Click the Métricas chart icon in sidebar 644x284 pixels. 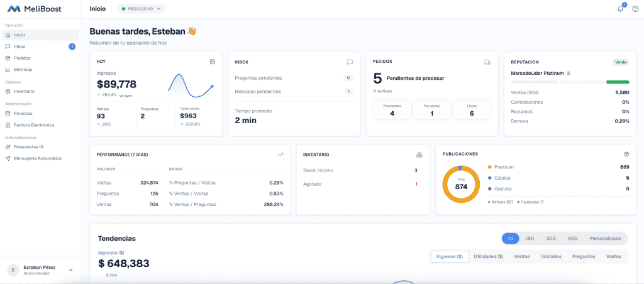pyautogui.click(x=8, y=69)
